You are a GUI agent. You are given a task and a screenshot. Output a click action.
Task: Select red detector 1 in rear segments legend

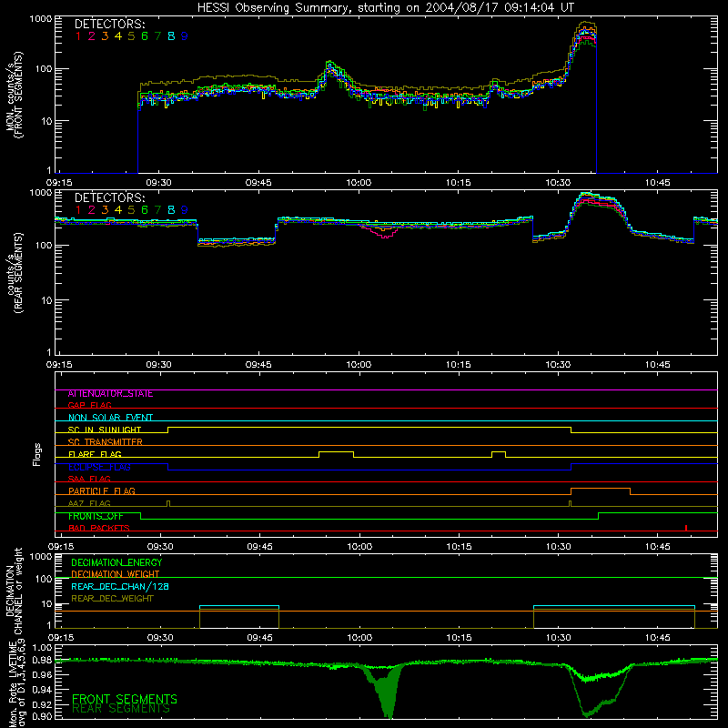(78, 210)
